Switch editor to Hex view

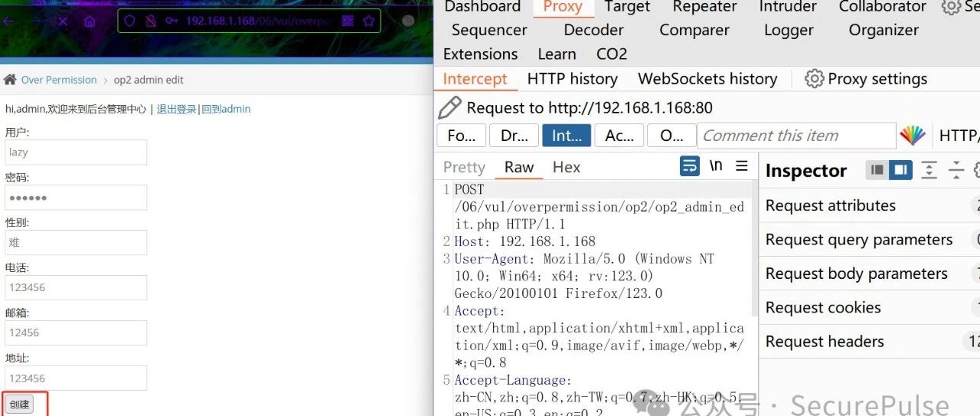click(x=567, y=167)
